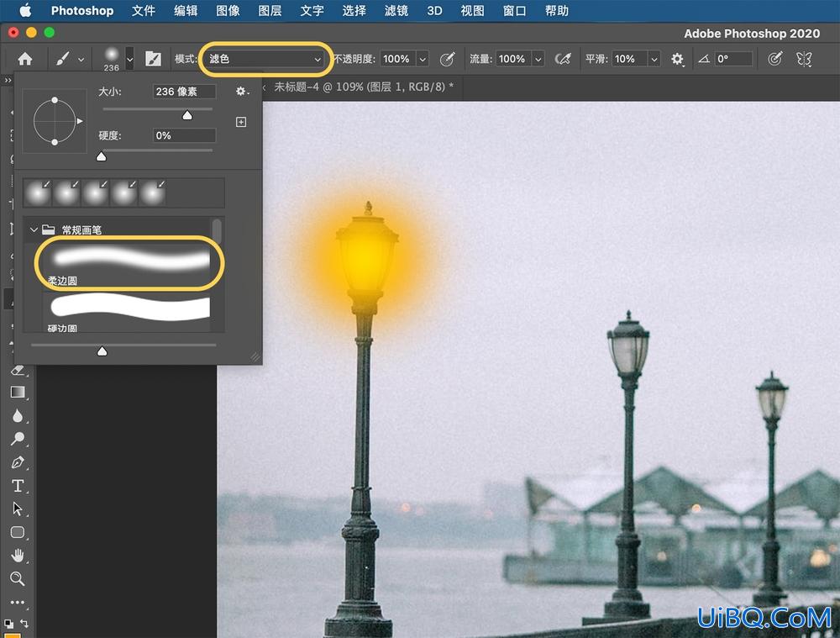Enable airbrush-style build-up icon
The image size is (840, 638).
point(563,59)
